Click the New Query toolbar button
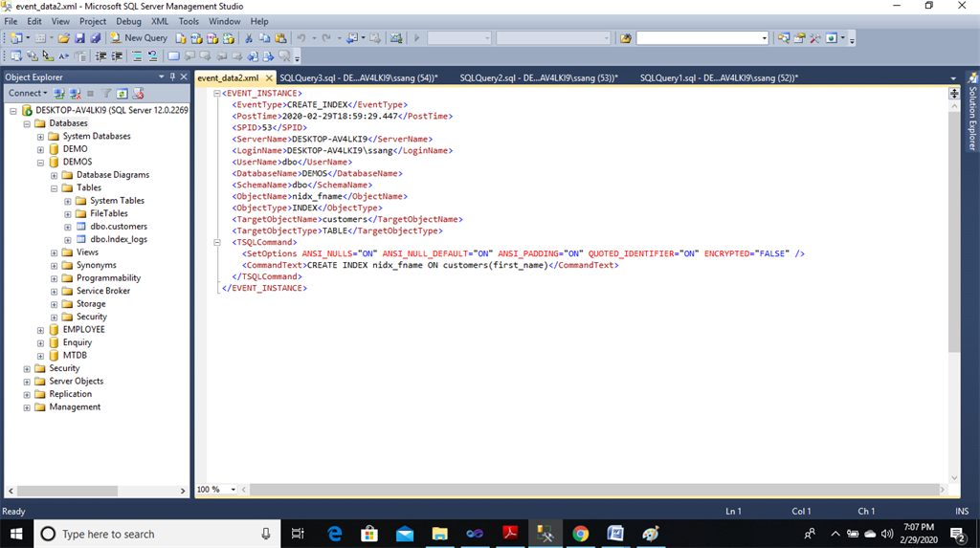 139,38
